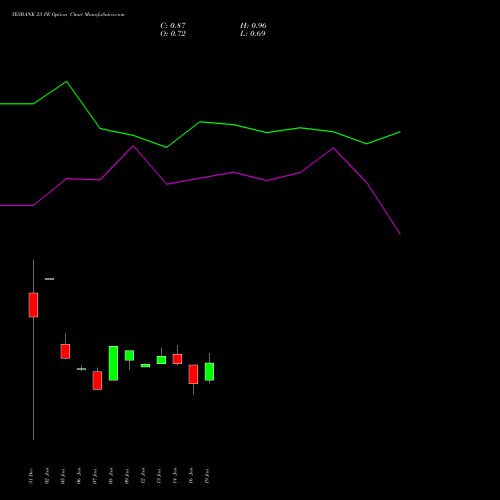Select the red candlestick for 16 Jan
This screenshot has height=500, width=500.
(x=193, y=374)
